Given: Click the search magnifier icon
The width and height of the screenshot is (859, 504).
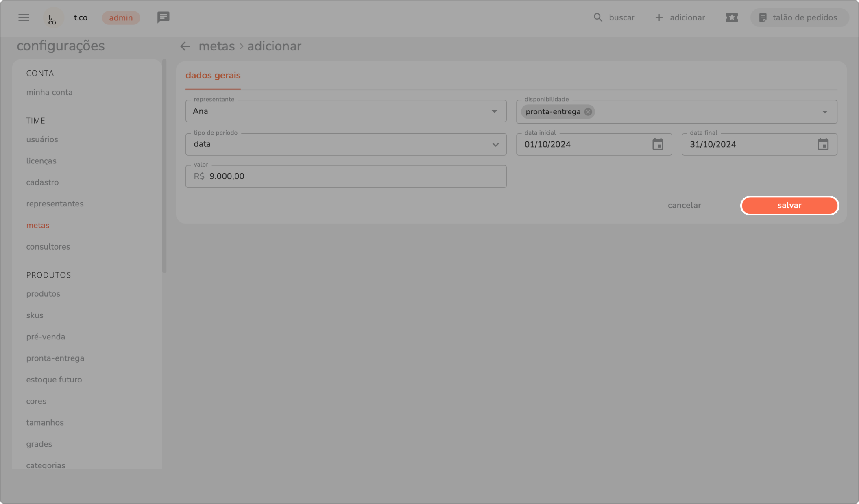Looking at the screenshot, I should point(597,17).
